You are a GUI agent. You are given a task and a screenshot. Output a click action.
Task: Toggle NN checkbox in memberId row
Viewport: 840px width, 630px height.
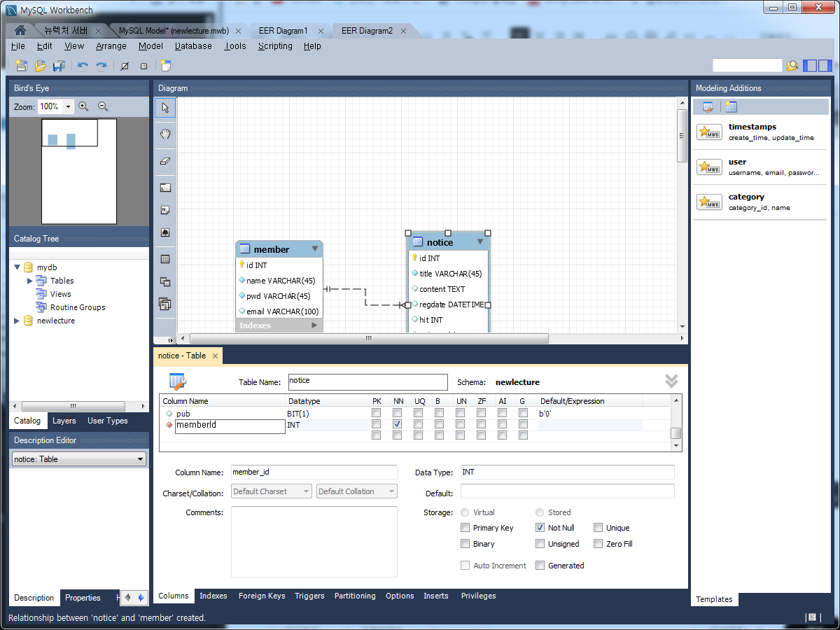(398, 424)
